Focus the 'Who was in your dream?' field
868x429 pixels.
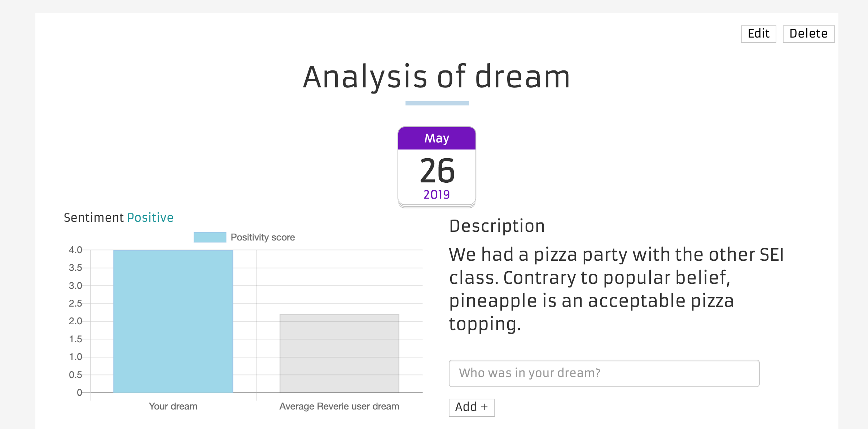604,373
